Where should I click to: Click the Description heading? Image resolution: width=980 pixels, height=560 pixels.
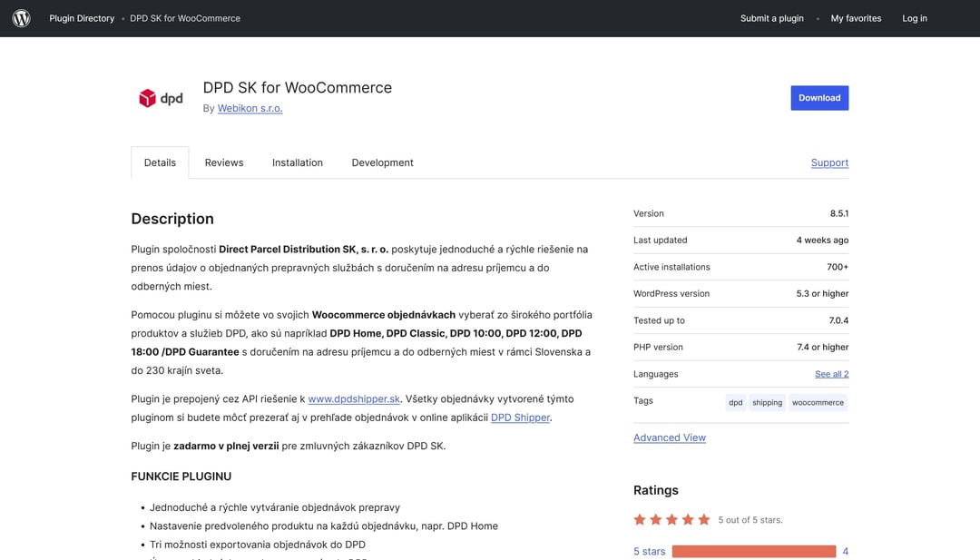coord(172,219)
